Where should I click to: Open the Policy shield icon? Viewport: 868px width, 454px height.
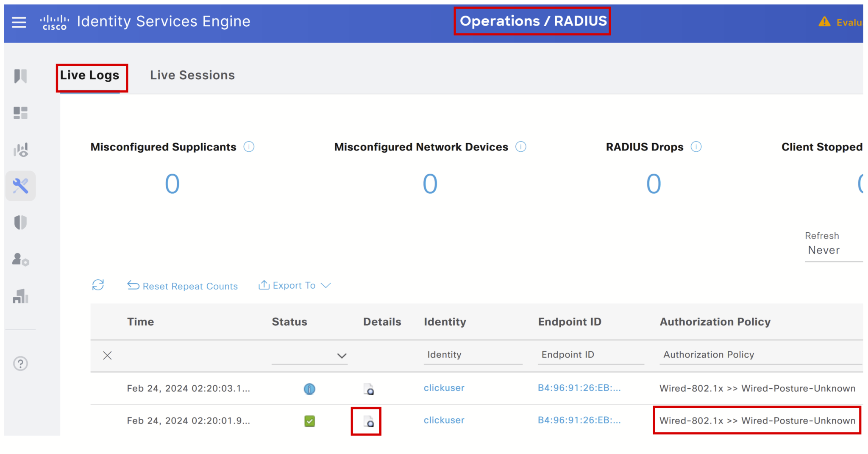[20, 222]
